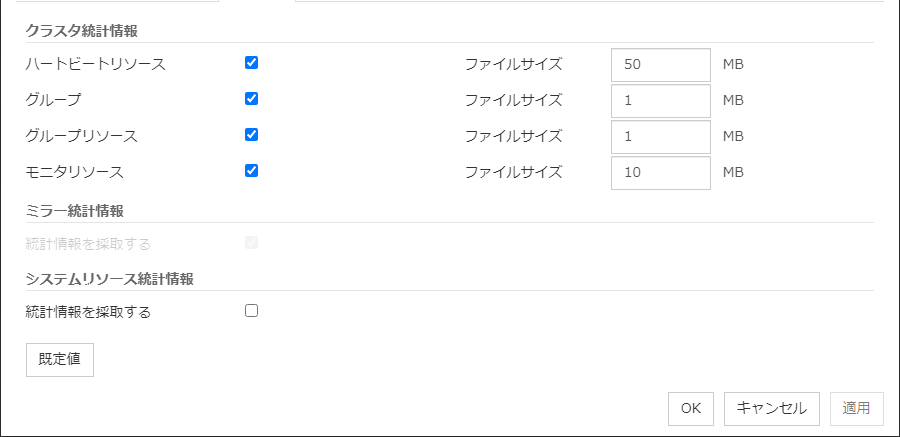The height and width of the screenshot is (437, 900).
Task: Click the グループリソース text label
Action: pos(82,136)
